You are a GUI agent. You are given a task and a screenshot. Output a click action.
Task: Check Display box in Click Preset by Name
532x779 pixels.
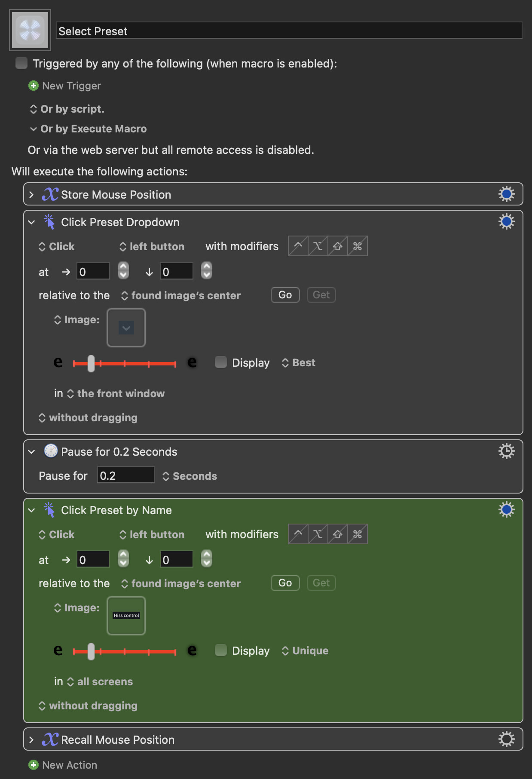click(221, 650)
